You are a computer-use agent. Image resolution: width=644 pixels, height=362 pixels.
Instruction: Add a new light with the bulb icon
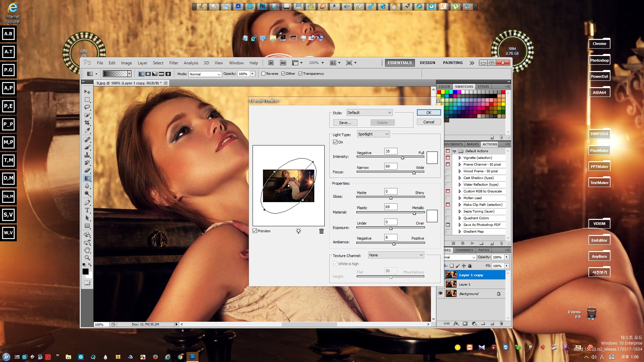(299, 231)
